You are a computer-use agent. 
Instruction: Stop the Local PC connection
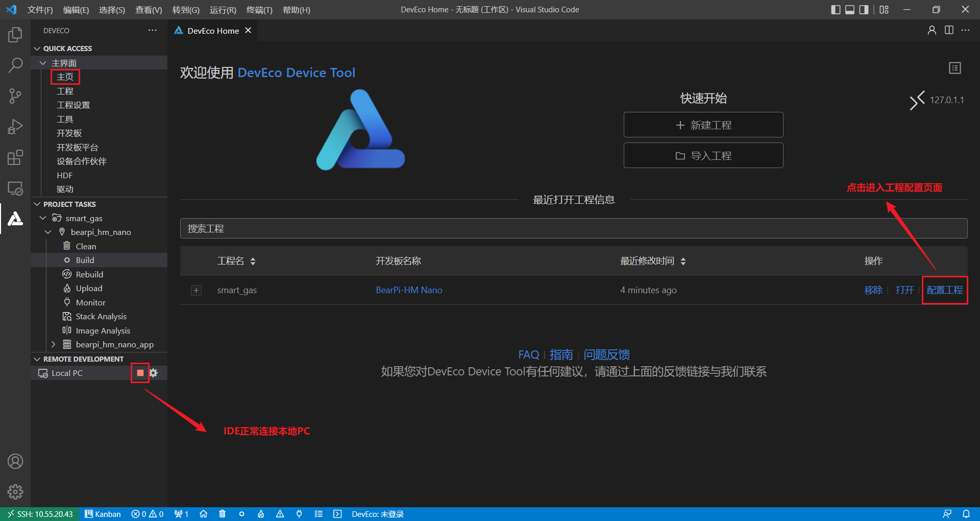tap(140, 373)
